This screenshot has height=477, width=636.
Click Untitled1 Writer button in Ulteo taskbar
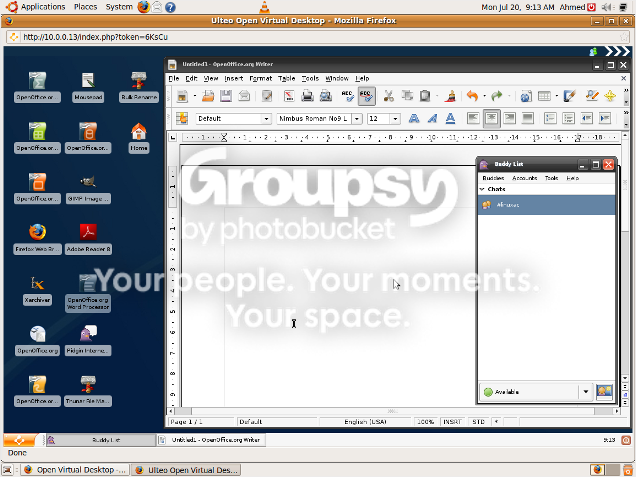211,440
